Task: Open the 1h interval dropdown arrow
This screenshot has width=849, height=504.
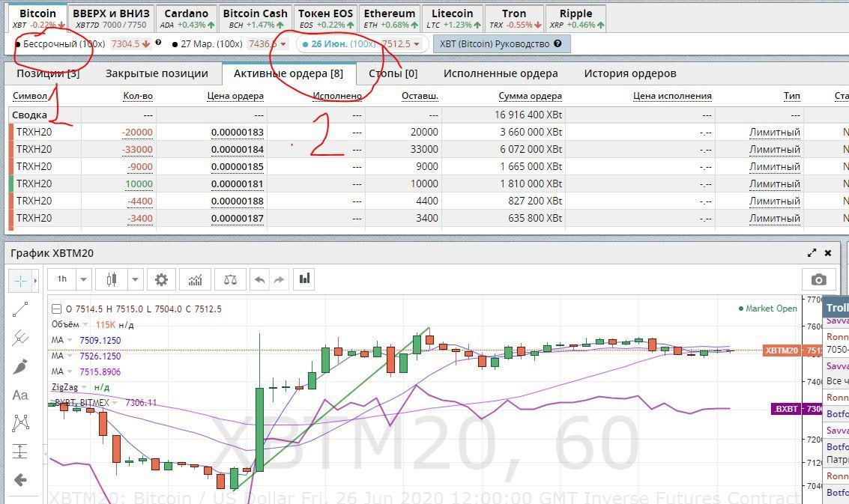Action: 83,279
